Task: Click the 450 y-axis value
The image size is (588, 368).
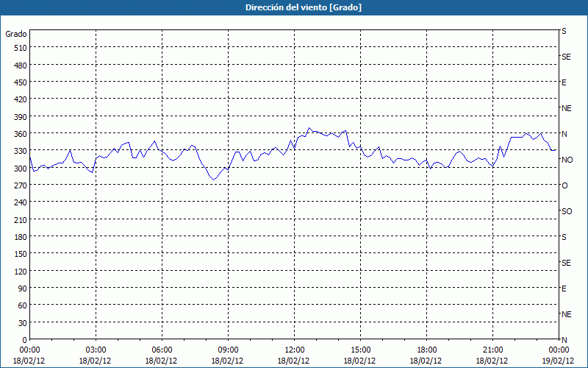Action: (x=21, y=82)
